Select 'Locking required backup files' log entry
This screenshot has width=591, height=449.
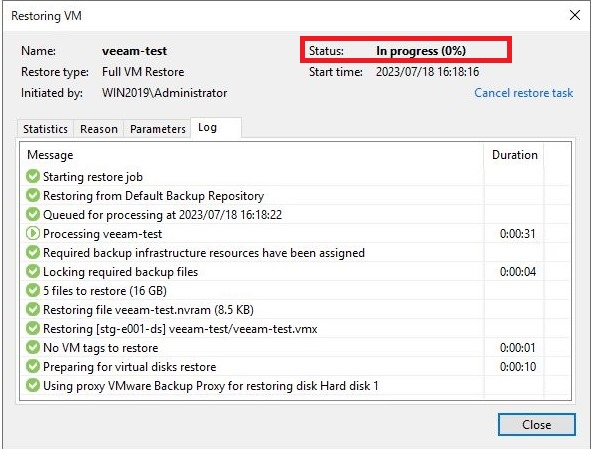coord(295,271)
